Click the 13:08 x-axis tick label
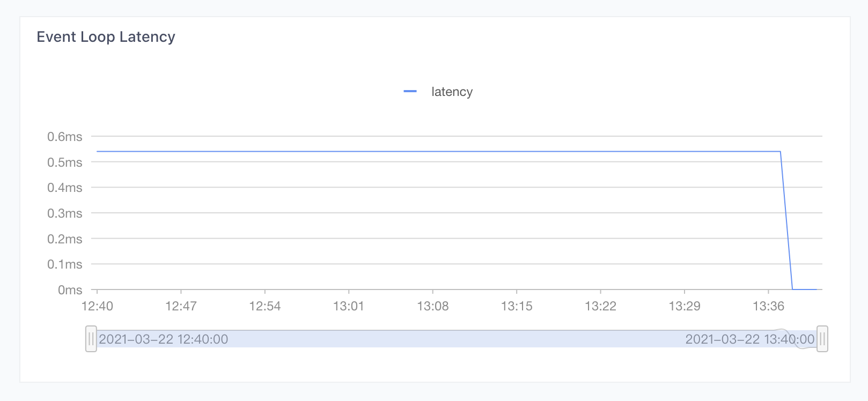The width and height of the screenshot is (868, 401). [x=433, y=306]
